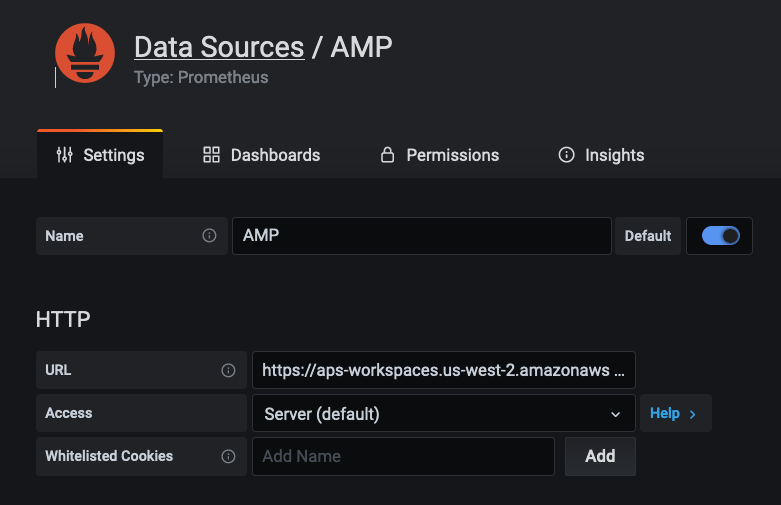Expand the Help section for Access
Screen dimensions: 781x505
(x=675, y=413)
